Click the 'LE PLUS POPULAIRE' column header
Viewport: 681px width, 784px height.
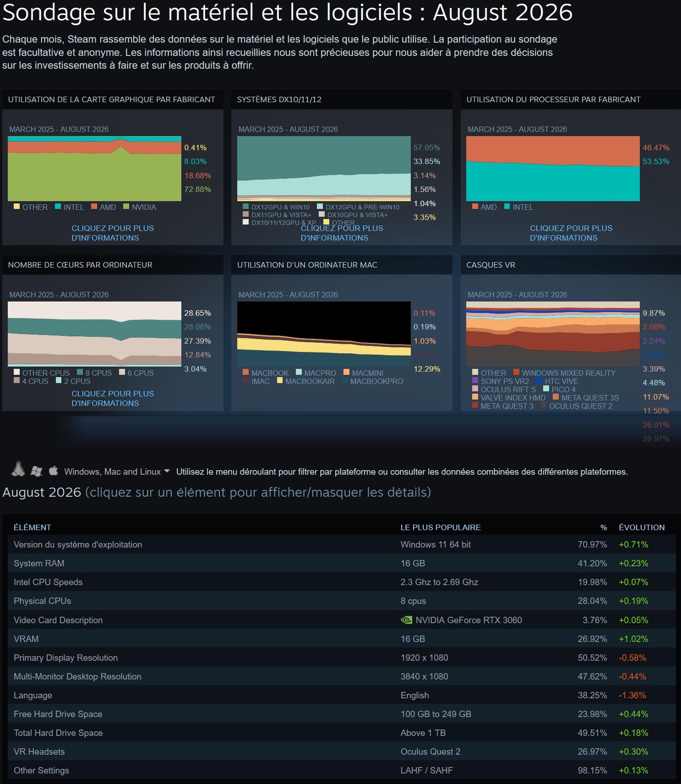tap(441, 527)
